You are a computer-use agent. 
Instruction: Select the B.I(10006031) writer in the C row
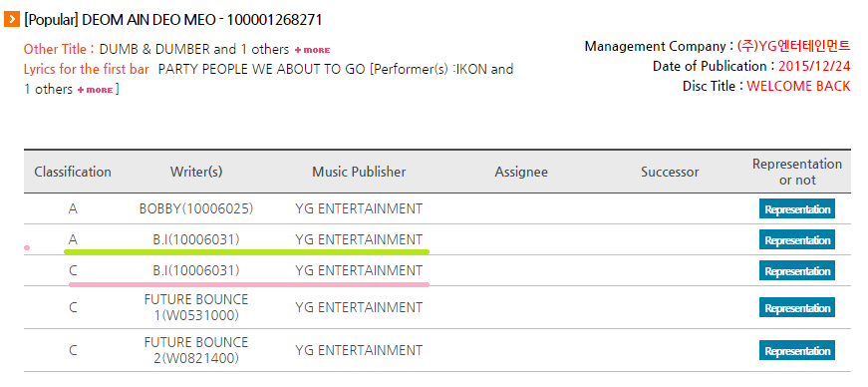tap(196, 270)
